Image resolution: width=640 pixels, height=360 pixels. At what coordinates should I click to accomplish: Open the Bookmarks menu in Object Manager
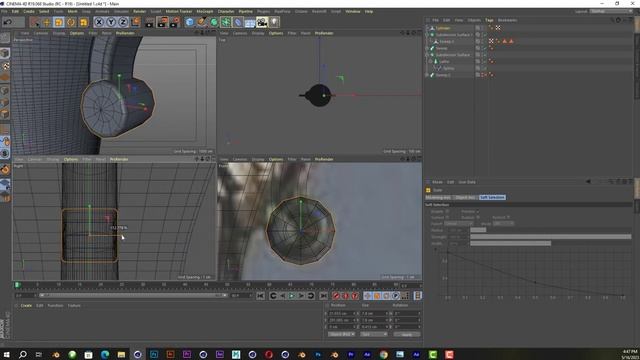507,20
